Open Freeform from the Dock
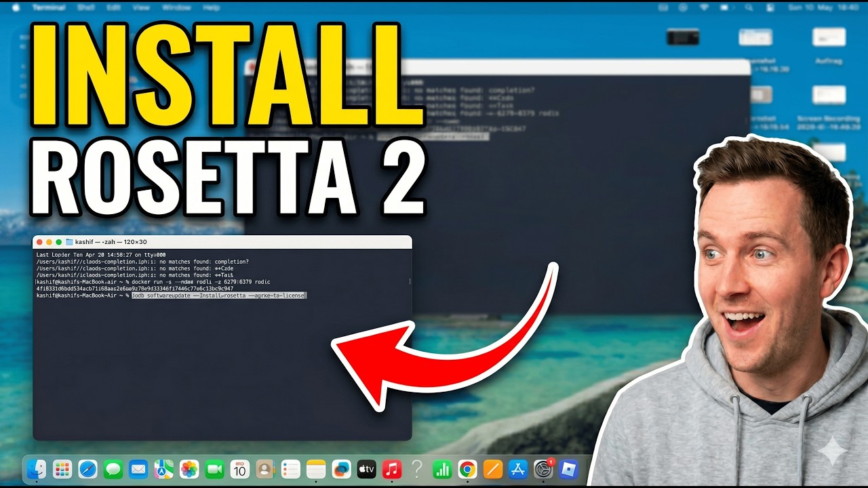This screenshot has width=868, height=488. point(341,468)
